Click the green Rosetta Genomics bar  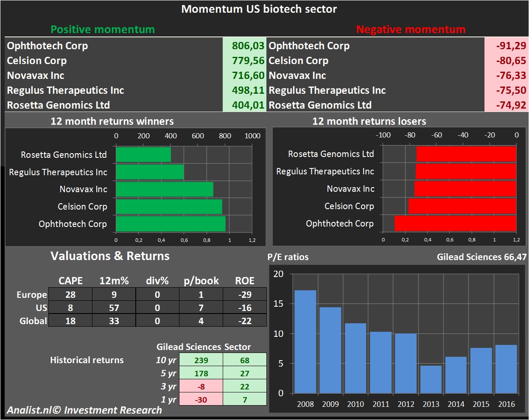[x=143, y=154]
